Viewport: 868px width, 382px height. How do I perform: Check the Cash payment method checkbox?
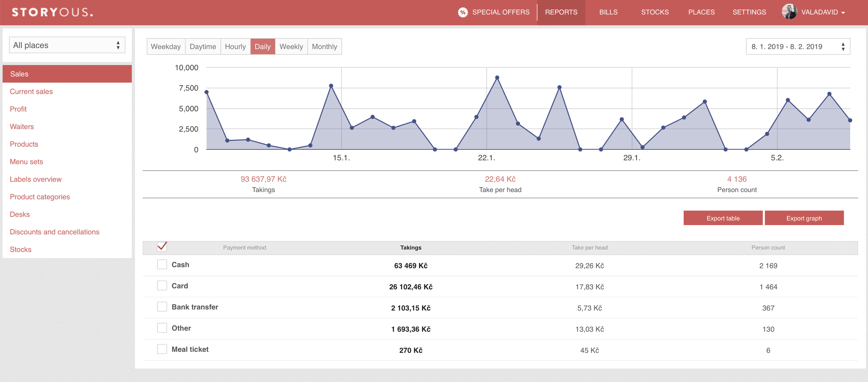pos(162,265)
